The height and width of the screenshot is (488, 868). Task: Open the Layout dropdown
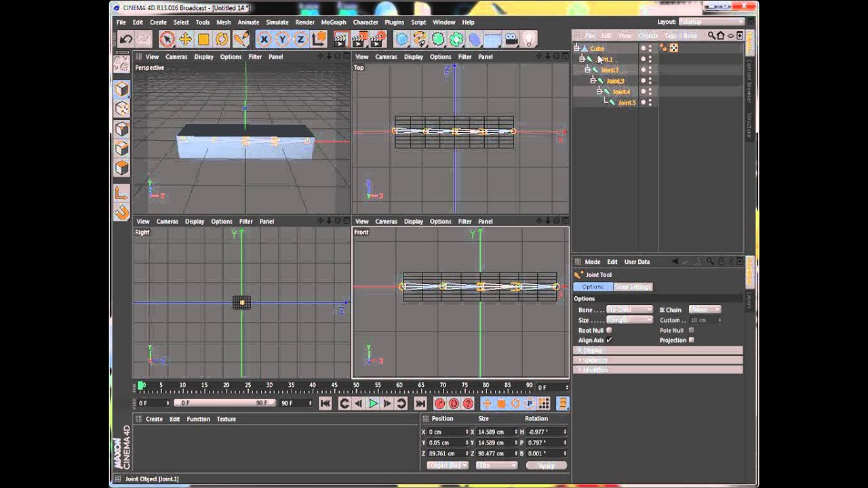712,22
